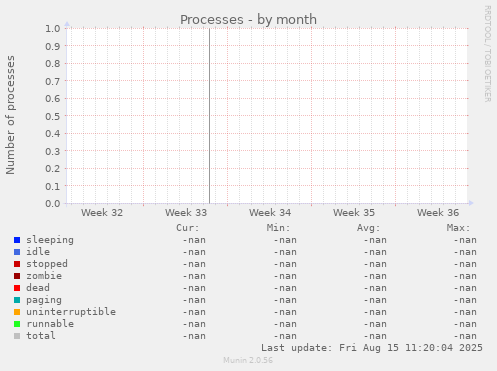Select the 'total' legend label

41,336
